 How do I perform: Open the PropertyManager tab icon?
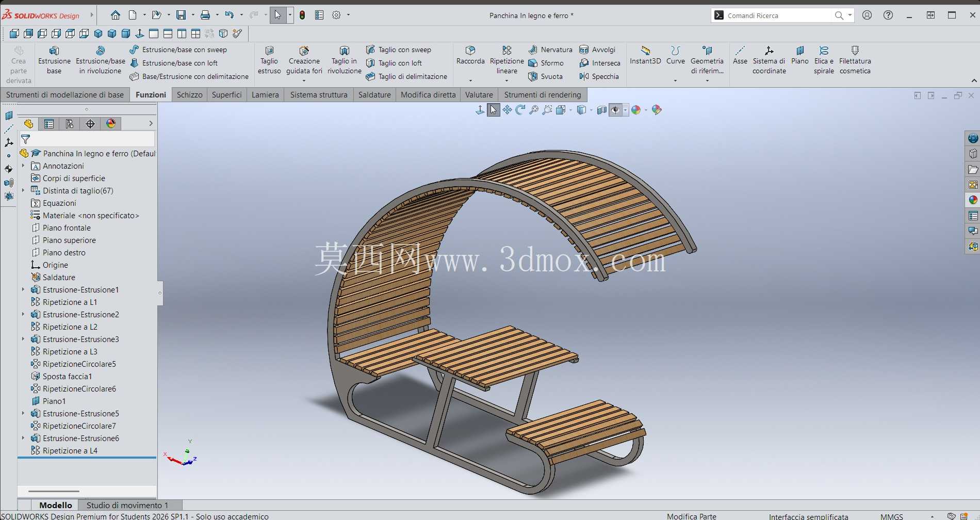coord(49,123)
